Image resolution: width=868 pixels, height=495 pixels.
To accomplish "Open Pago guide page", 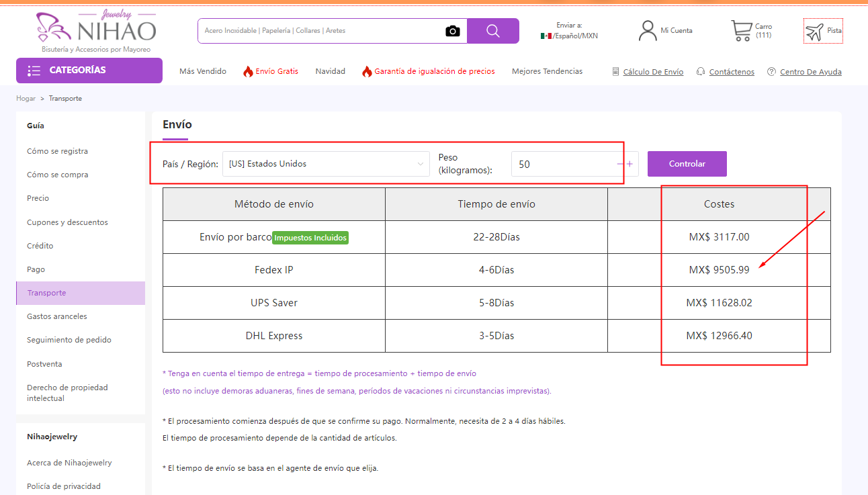I will pos(36,269).
